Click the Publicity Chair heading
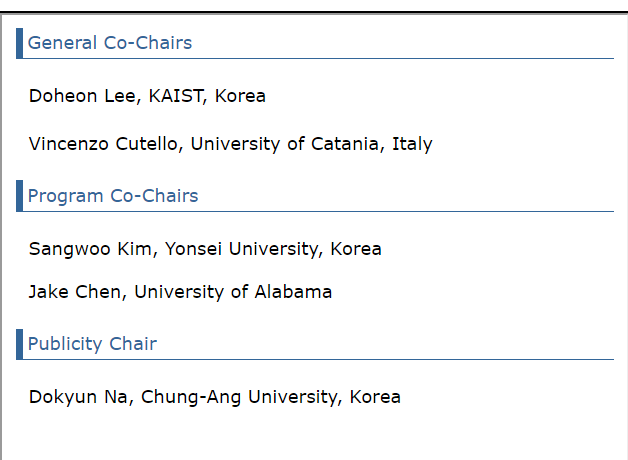 [x=92, y=344]
